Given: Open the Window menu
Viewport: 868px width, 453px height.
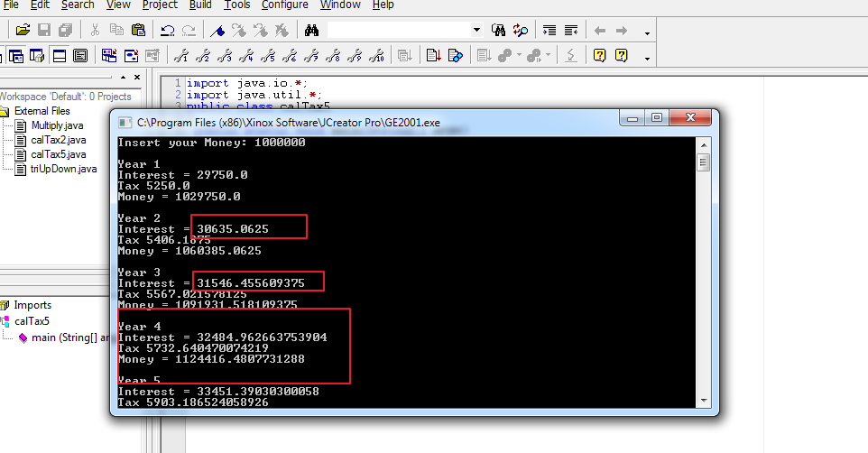Looking at the screenshot, I should [x=340, y=5].
